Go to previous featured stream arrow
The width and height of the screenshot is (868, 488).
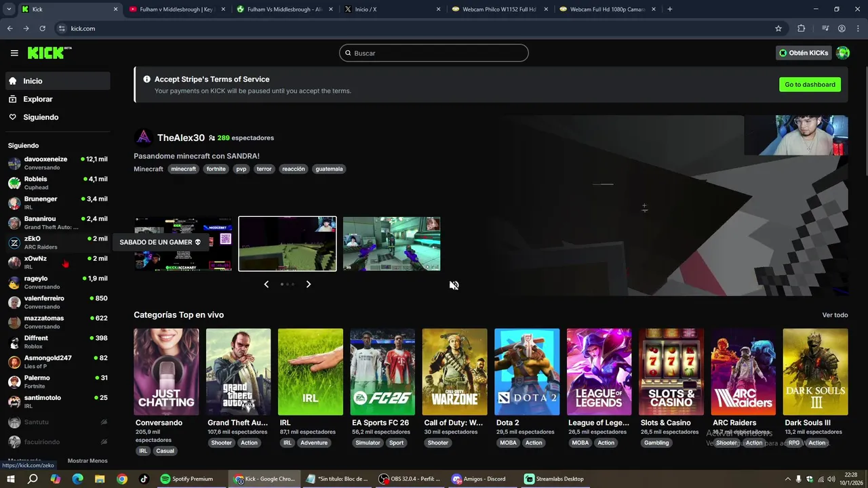click(x=267, y=284)
